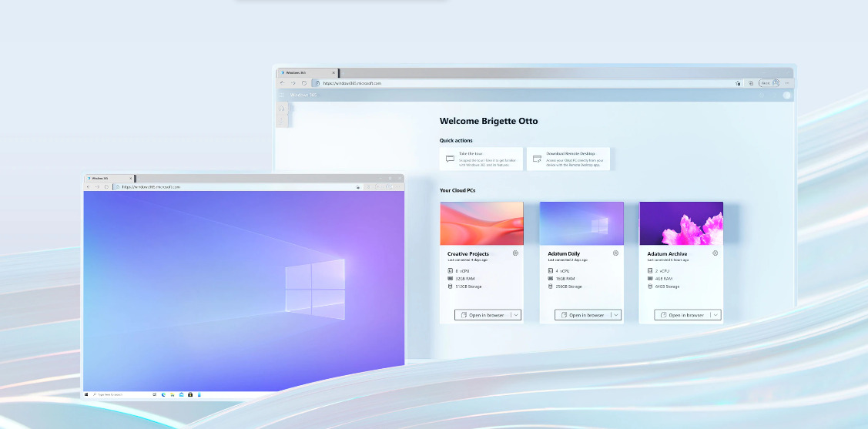Click the "Your Cloud PCs" section heading
Image resolution: width=868 pixels, height=429 pixels.
(457, 190)
